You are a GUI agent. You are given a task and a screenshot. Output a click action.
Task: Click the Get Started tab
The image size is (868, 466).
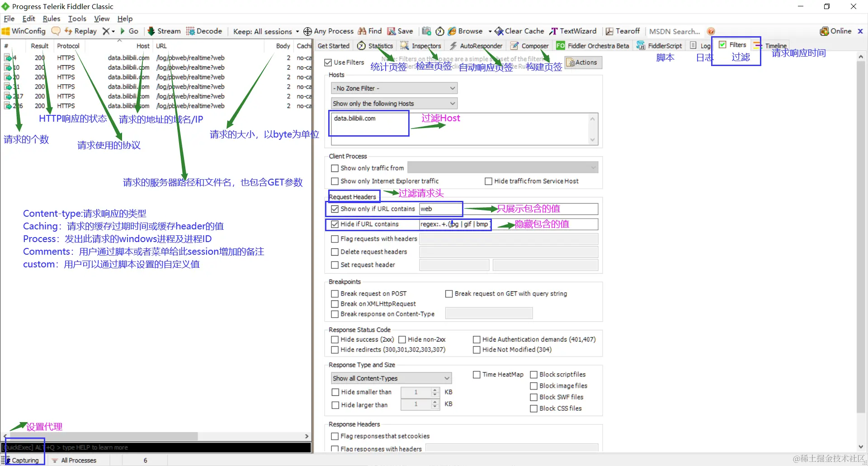click(x=334, y=46)
